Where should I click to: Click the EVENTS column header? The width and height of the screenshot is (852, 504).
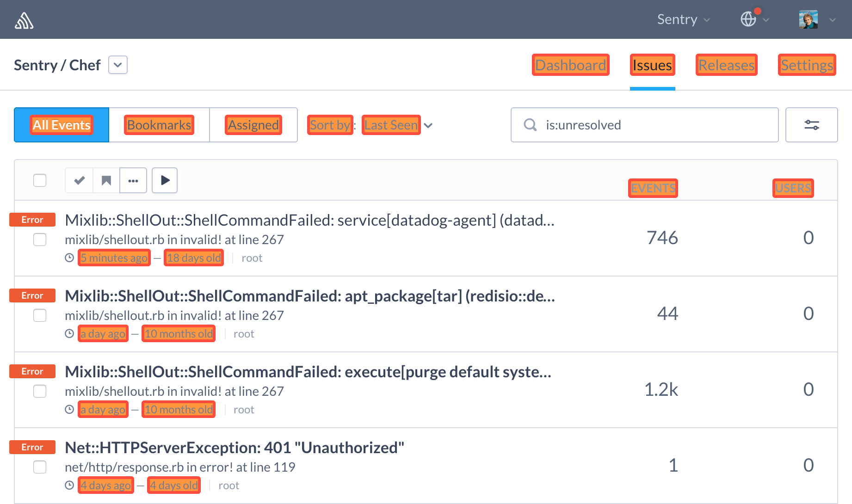click(x=653, y=188)
